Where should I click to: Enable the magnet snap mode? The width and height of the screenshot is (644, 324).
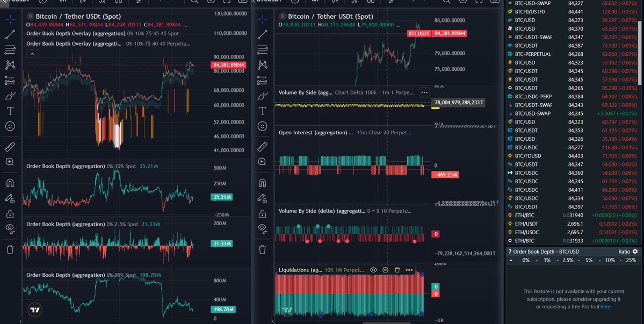tap(10, 183)
